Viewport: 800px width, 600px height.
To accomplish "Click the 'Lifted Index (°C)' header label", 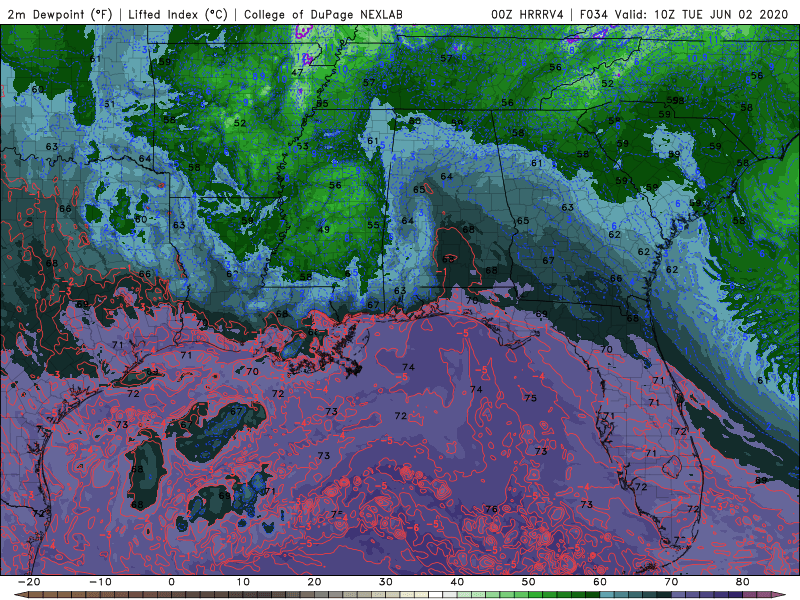I will coord(178,14).
